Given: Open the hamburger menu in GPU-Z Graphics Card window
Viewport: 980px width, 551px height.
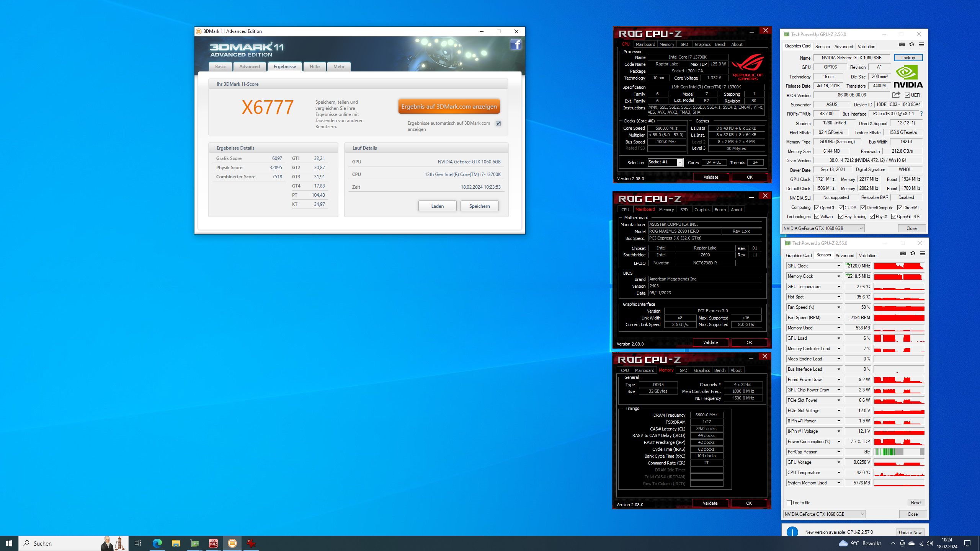Looking at the screenshot, I should [x=921, y=45].
